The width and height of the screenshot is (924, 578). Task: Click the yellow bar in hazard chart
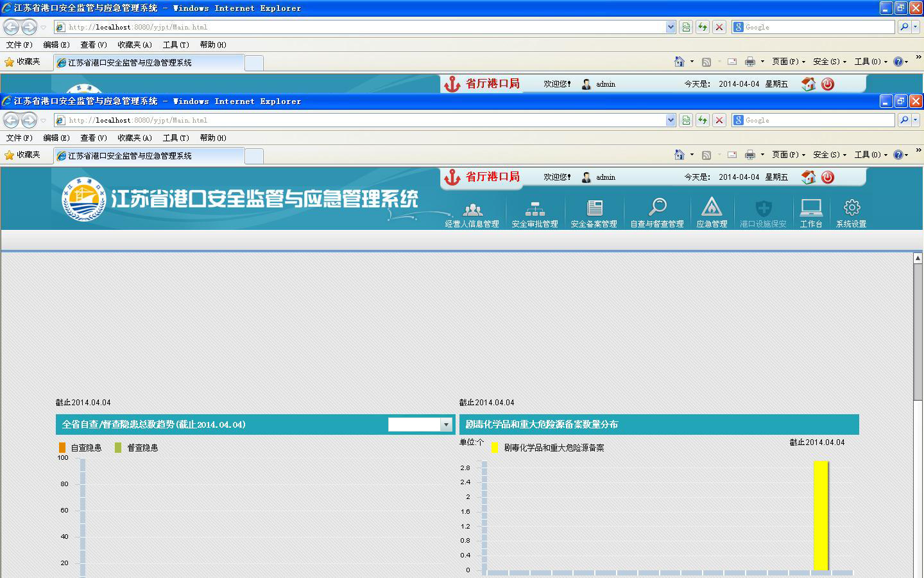(821, 515)
